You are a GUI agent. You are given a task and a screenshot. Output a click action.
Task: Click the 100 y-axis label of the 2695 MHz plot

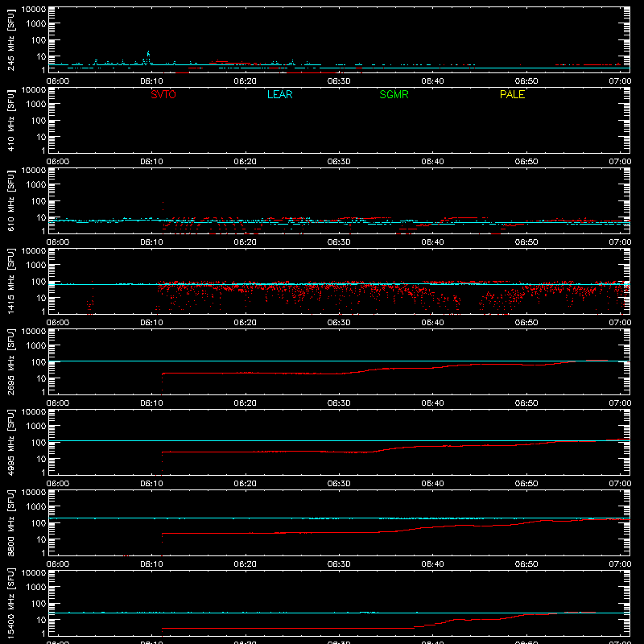[x=39, y=362]
